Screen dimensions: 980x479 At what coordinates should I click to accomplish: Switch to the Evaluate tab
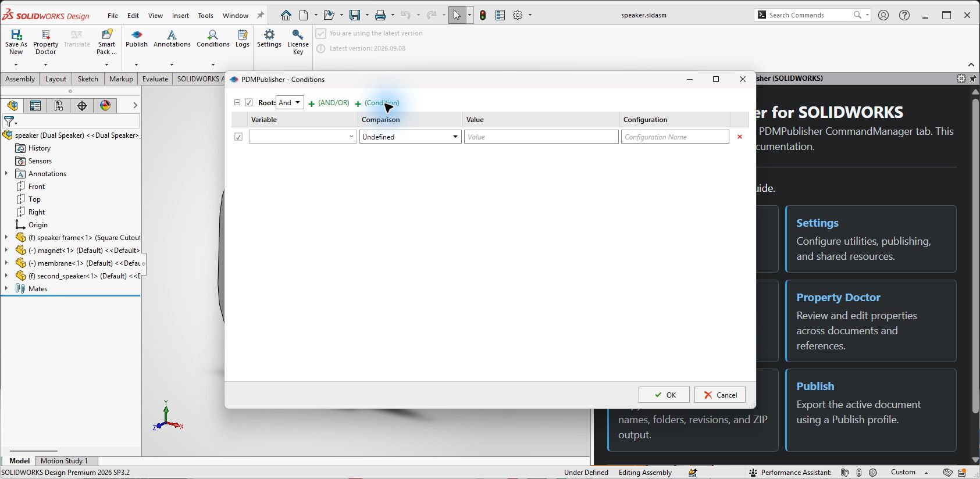click(155, 79)
